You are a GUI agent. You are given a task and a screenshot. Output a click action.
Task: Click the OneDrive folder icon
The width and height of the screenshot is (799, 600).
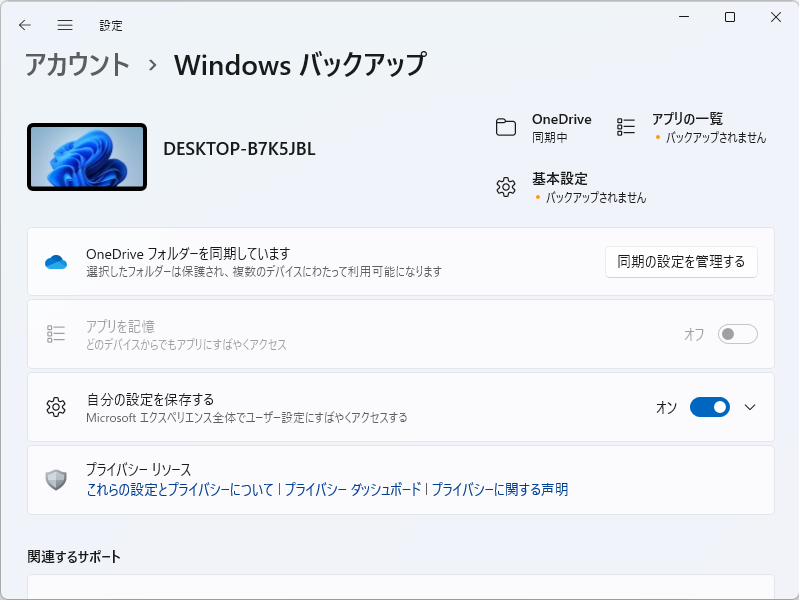(505, 127)
